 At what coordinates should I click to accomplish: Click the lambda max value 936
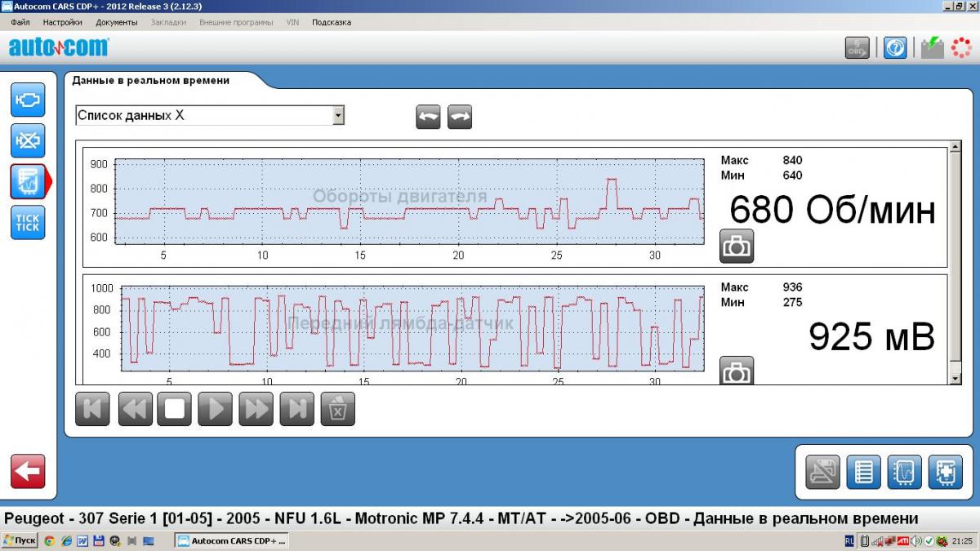[792, 287]
